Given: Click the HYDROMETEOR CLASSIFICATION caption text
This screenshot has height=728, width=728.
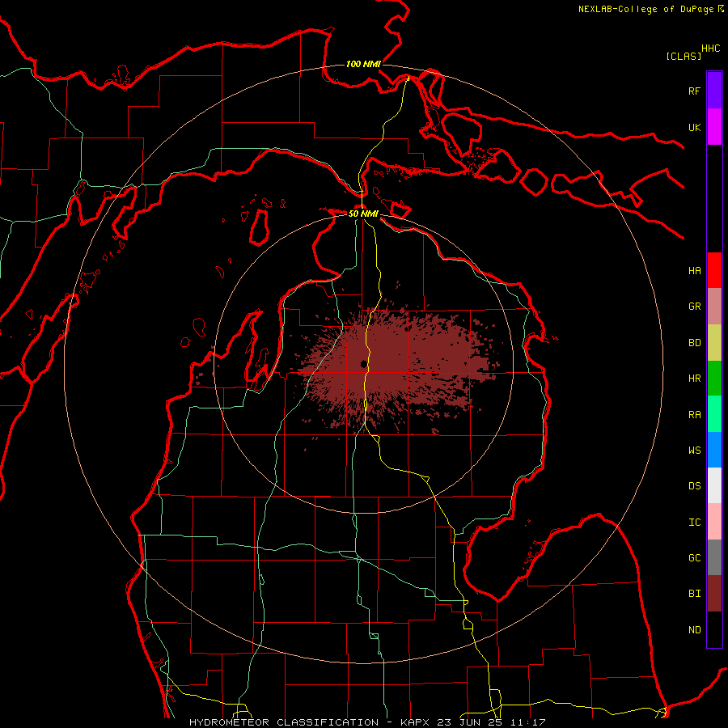Looking at the screenshot, I should click(x=284, y=722).
